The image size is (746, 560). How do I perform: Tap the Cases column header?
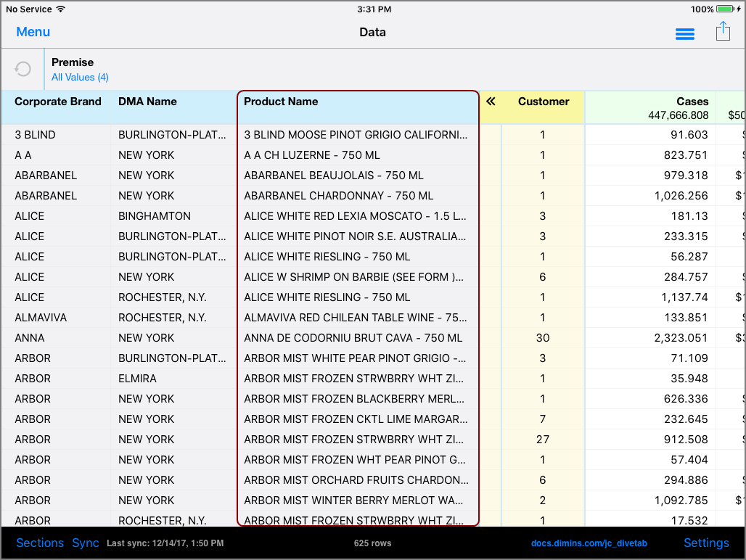pos(692,102)
